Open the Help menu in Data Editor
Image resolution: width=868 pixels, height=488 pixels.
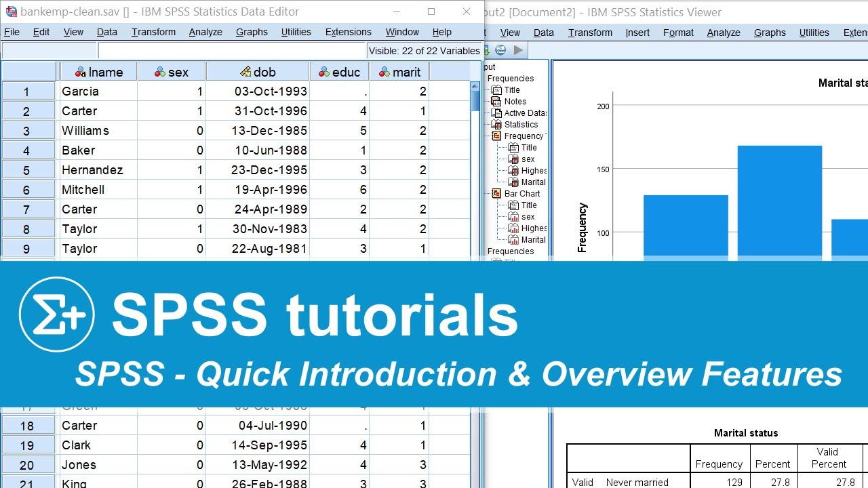click(x=441, y=32)
